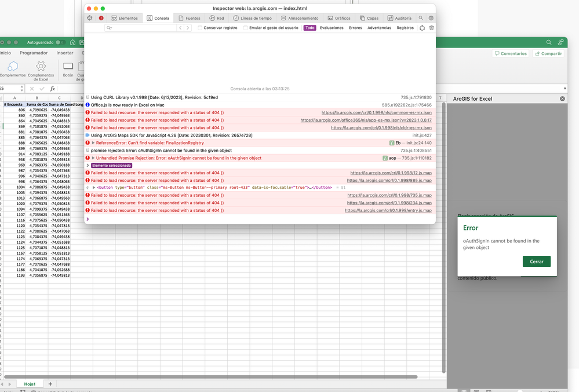The height and width of the screenshot is (392, 579).
Task: Clear console with the trash icon
Action: 431,28
